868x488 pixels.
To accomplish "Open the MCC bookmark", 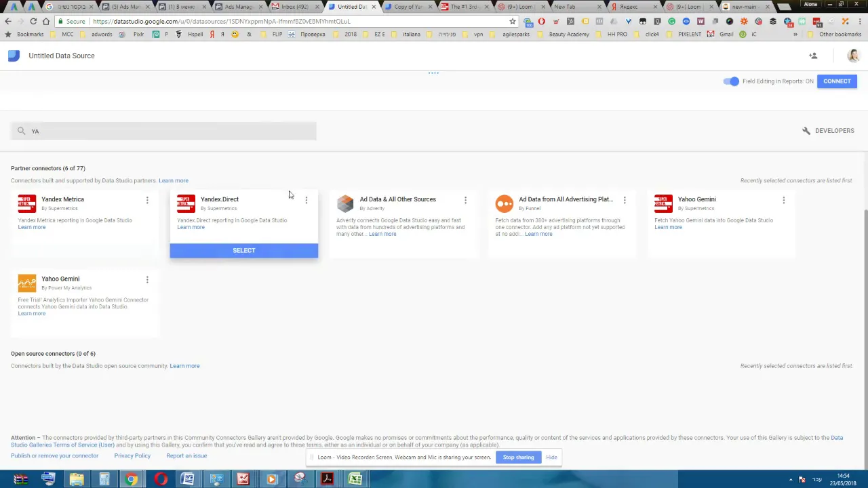I will [62, 35].
